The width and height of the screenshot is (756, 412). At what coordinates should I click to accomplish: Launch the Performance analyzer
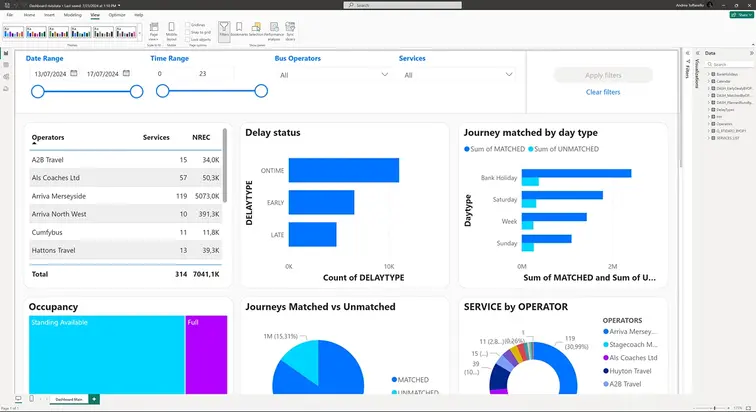click(274, 30)
